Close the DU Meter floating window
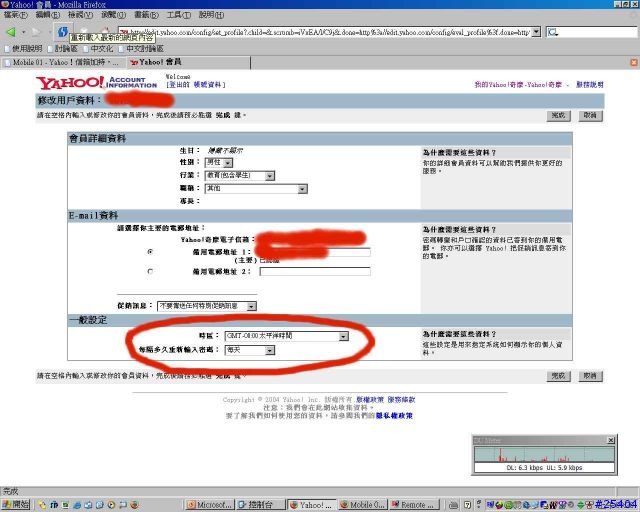This screenshot has width=640, height=512. tap(611, 440)
